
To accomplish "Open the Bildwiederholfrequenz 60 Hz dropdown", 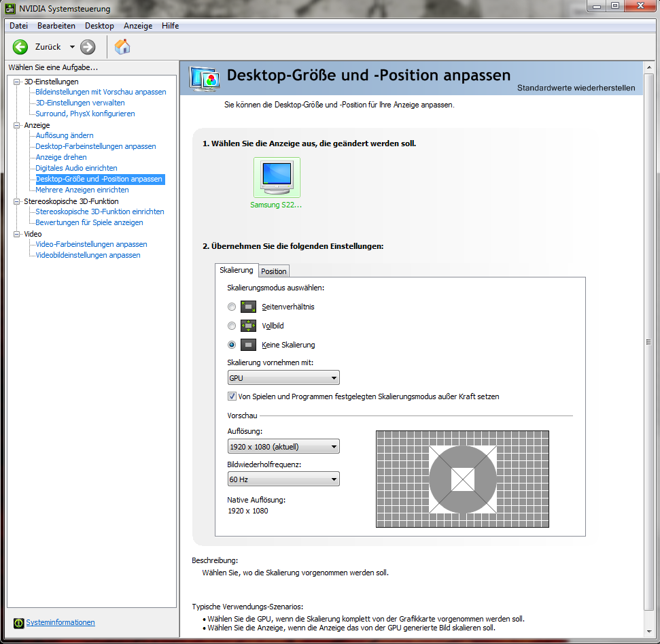I will [283, 479].
